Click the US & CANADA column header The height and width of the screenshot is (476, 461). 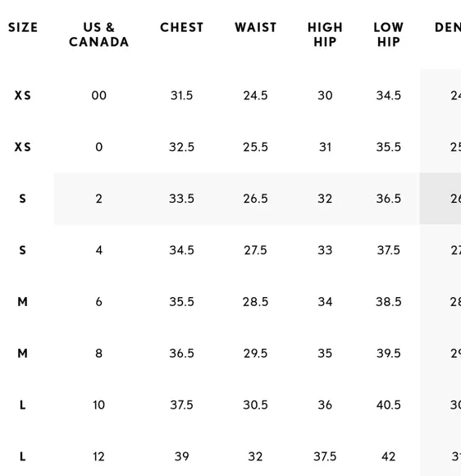pos(98,34)
